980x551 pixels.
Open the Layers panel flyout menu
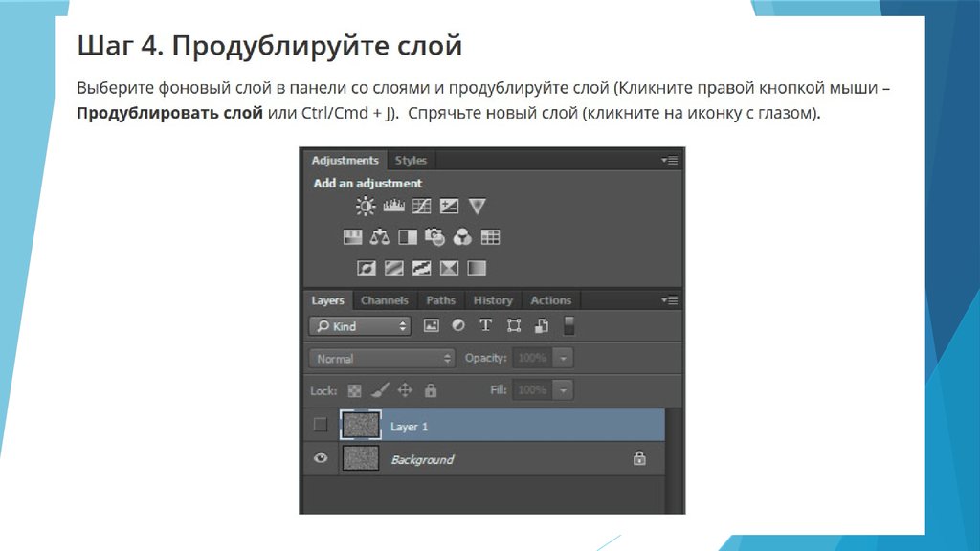(669, 300)
